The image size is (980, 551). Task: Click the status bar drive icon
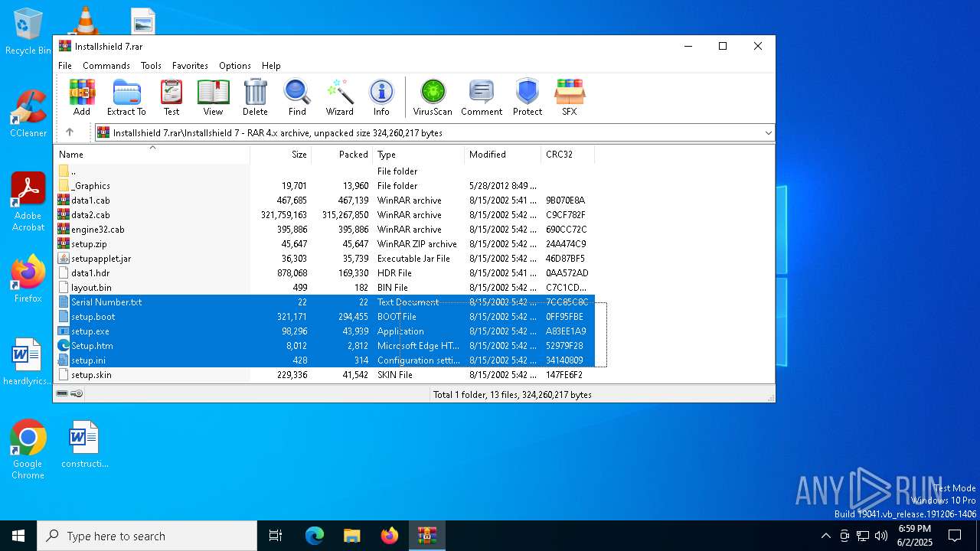coord(62,393)
